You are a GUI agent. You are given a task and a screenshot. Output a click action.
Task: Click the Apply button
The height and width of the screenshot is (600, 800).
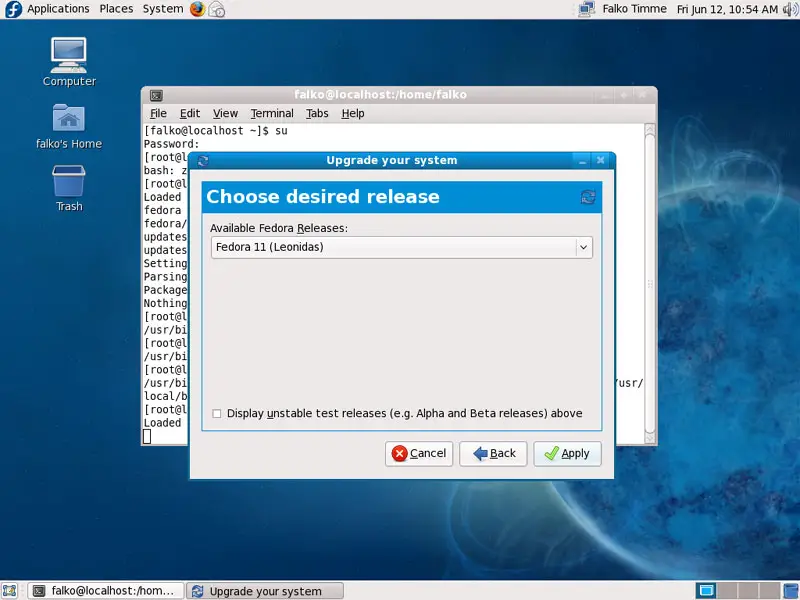[567, 454]
